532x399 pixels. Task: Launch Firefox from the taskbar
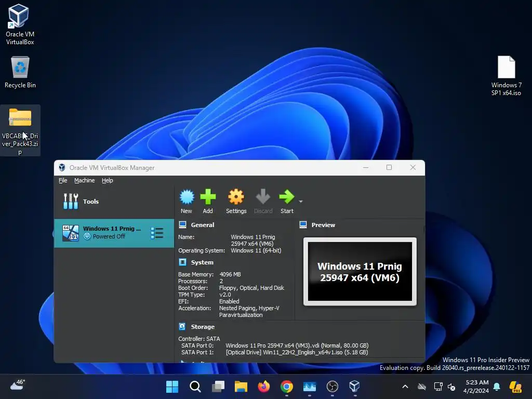click(x=263, y=387)
